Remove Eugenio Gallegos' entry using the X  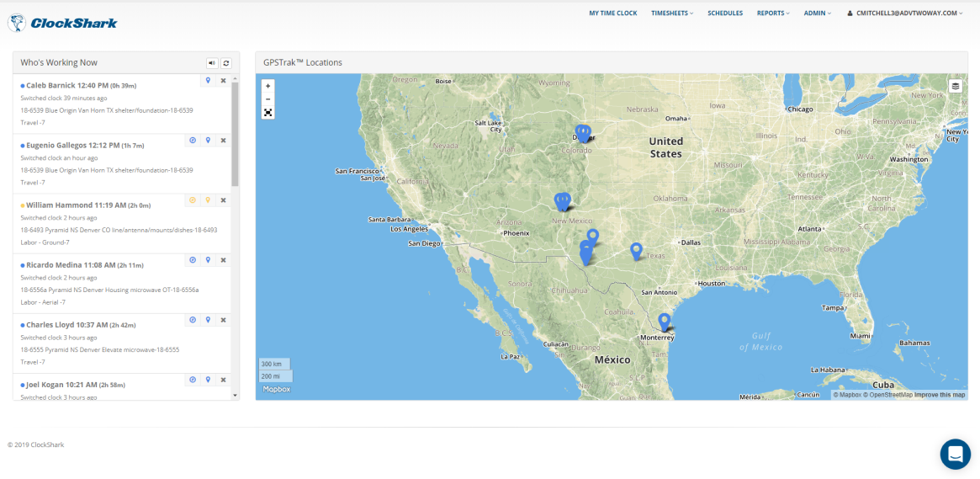point(223,140)
